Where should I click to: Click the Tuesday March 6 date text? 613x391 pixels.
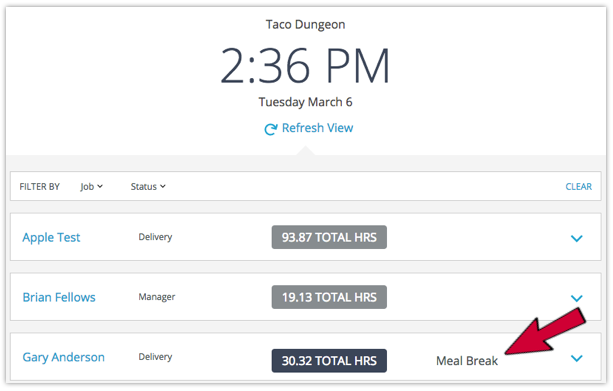pyautogui.click(x=305, y=102)
